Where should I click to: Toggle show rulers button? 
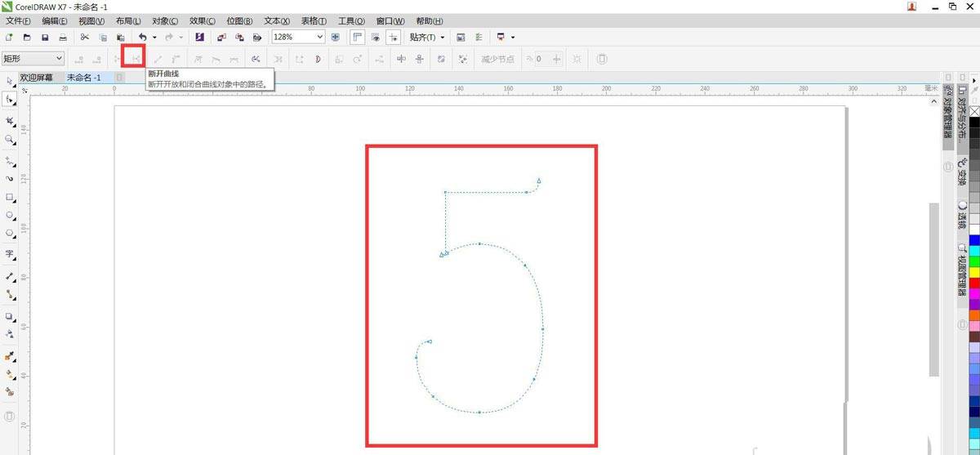358,38
